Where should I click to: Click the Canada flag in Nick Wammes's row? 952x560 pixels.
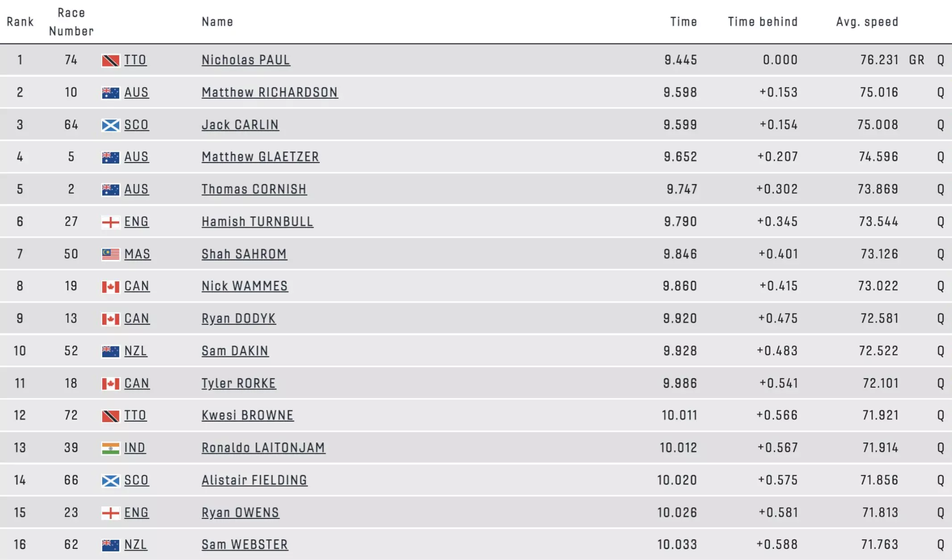click(x=110, y=286)
